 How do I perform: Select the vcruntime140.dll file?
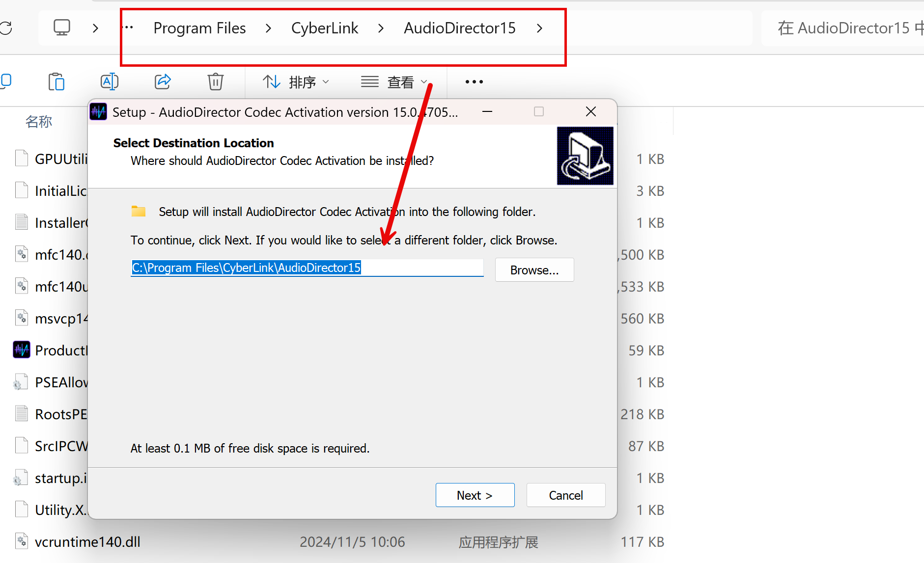(87, 542)
